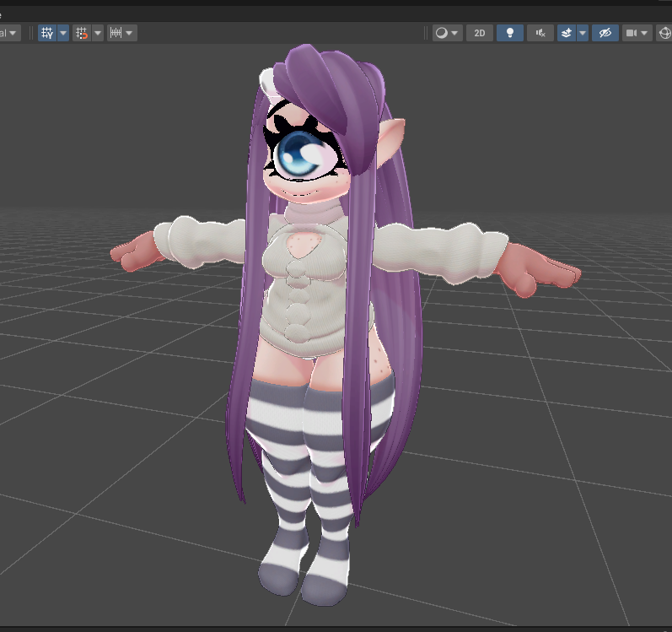Open scene camera settings dropdown
This screenshot has width=672, height=632.
[637, 33]
